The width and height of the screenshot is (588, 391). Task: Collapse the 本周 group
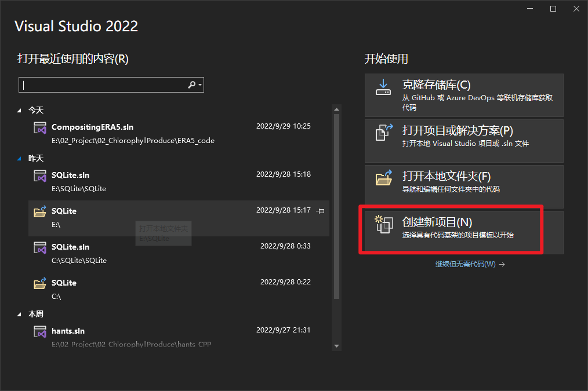click(19, 314)
